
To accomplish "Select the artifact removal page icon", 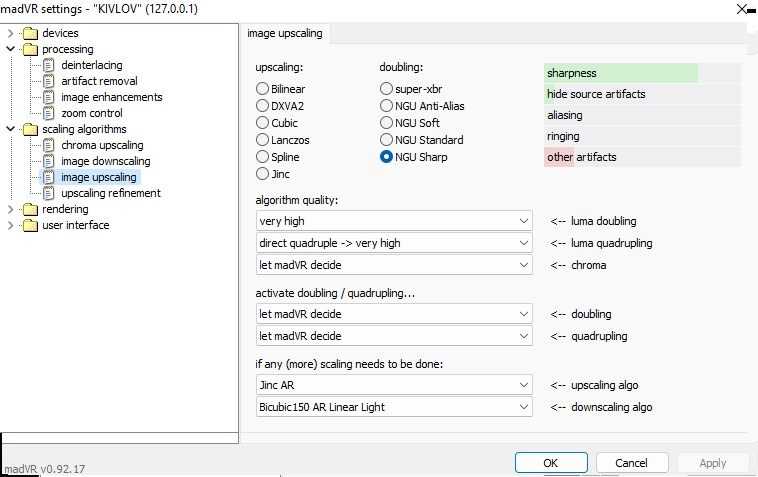I will (x=49, y=81).
